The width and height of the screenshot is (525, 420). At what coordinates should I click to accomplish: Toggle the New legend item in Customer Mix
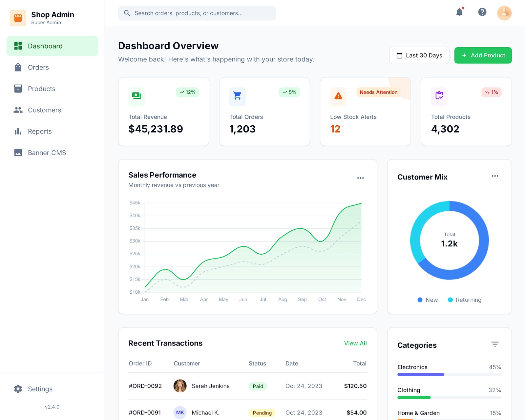point(428,300)
